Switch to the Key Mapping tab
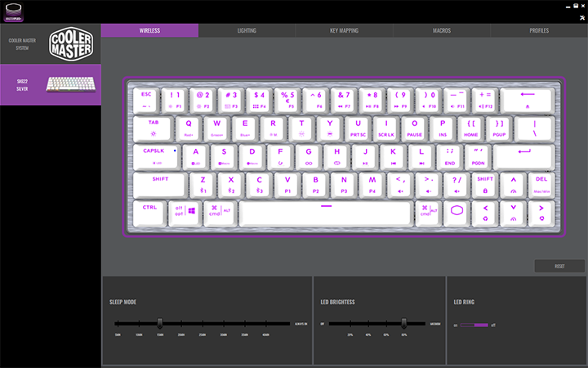The image size is (588, 368). coord(344,30)
